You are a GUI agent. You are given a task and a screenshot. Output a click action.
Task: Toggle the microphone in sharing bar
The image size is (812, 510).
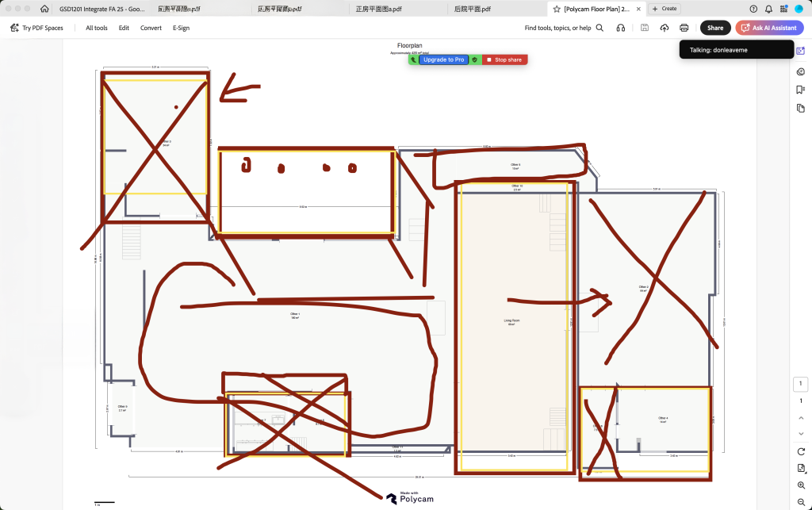point(413,59)
